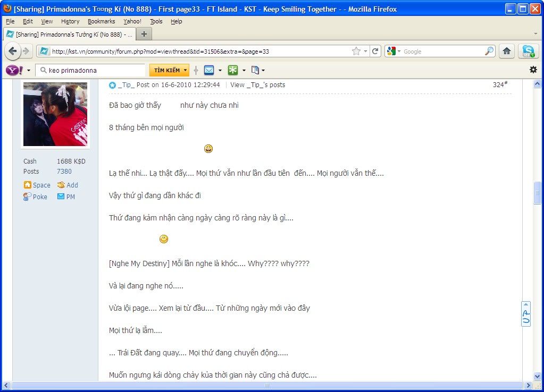Image resolution: width=544 pixels, height=392 pixels.
Task: Click the user avatar photo
Action: coord(55,114)
